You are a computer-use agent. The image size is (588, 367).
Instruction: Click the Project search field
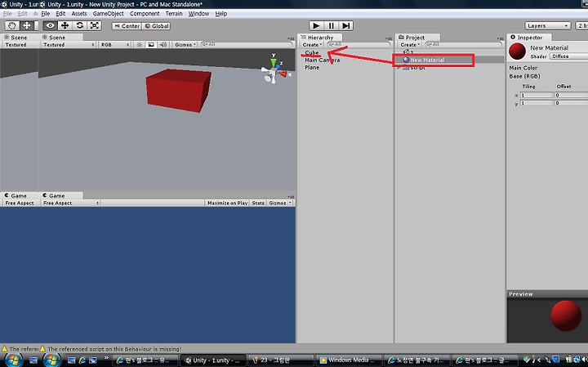[x=463, y=45]
